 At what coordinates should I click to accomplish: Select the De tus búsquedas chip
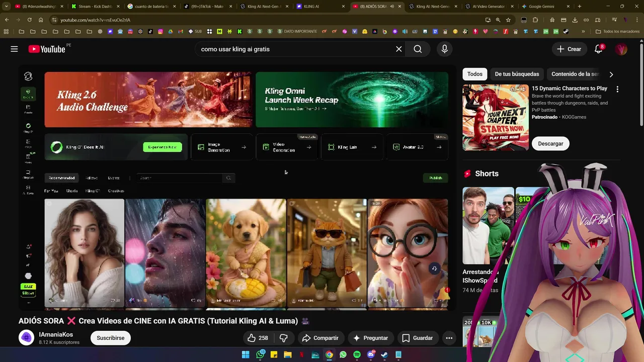click(517, 74)
